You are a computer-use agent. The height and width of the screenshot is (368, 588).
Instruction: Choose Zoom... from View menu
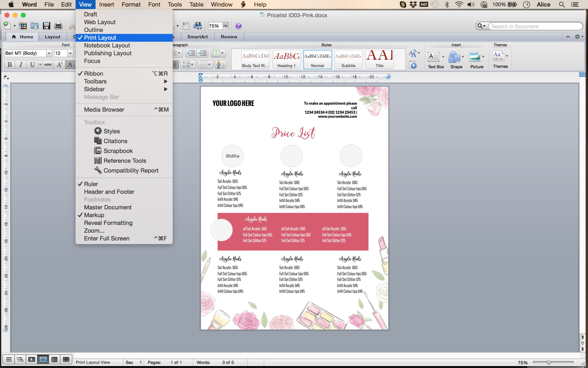(124, 231)
